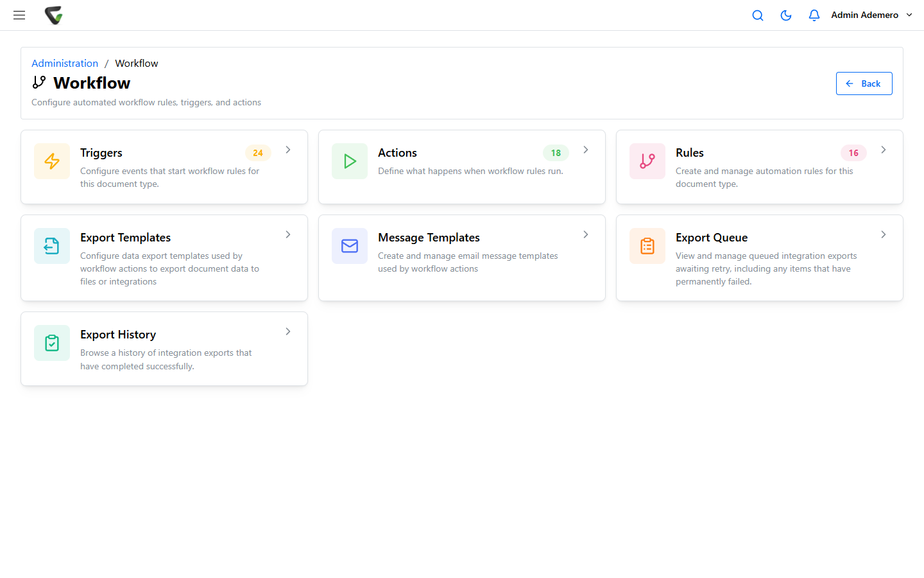The image size is (924, 578).
Task: Click the Export Templates file icon
Action: click(52, 246)
